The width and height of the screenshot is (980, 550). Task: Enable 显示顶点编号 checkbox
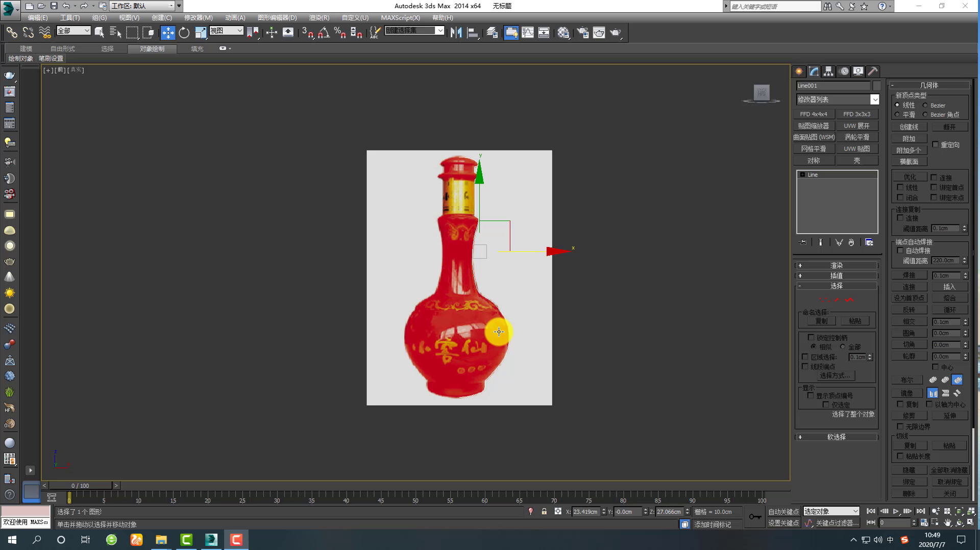tap(811, 395)
